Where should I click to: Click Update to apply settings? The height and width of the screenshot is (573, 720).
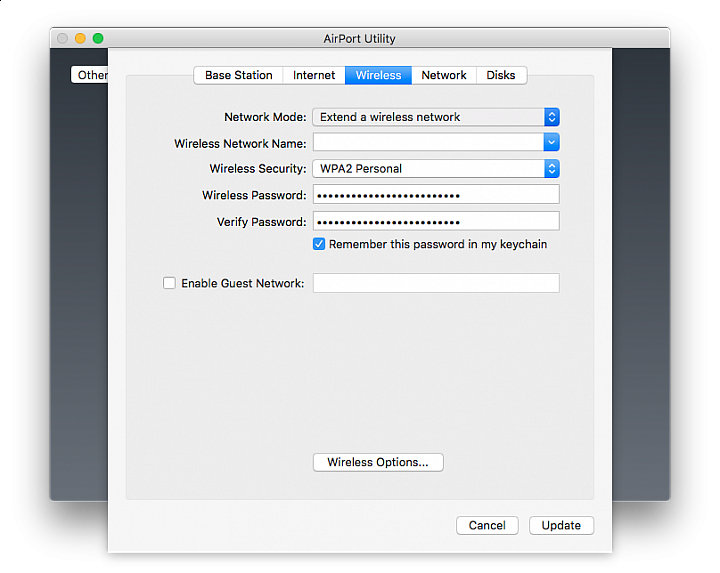click(561, 525)
